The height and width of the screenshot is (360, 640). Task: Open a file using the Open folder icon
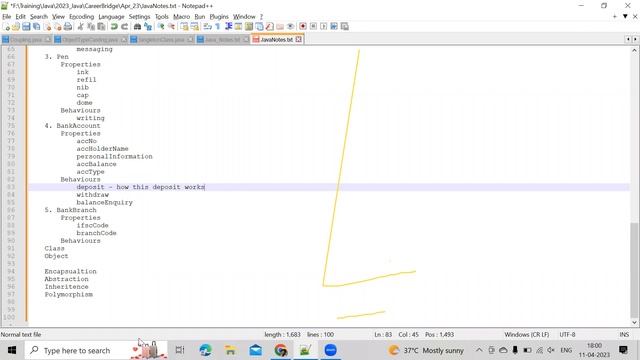click(16, 27)
